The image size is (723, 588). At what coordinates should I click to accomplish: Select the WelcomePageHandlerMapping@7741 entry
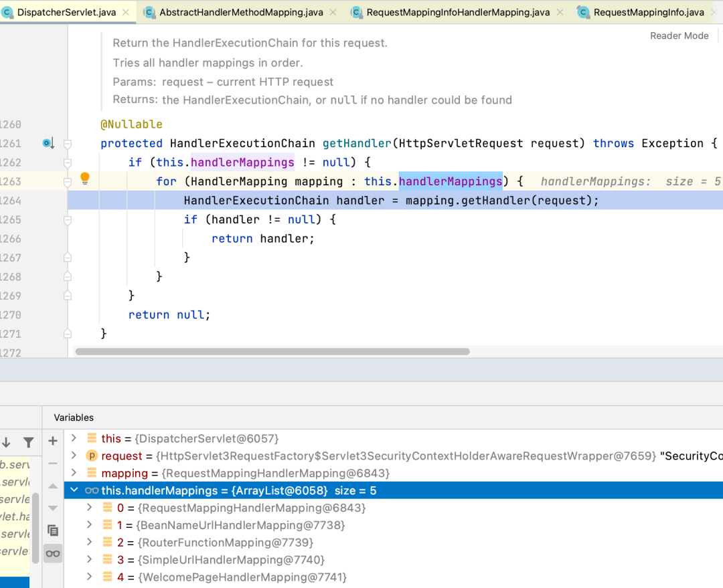coord(241,577)
